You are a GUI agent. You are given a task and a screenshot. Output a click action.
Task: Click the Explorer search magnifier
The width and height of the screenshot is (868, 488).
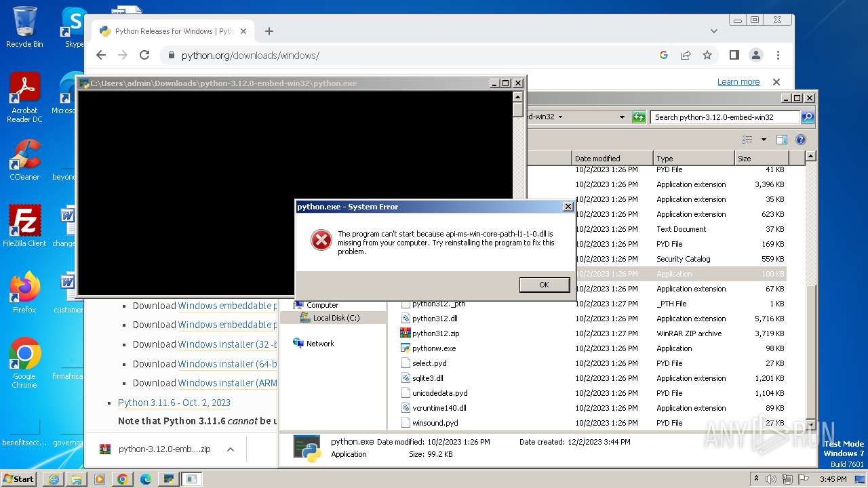807,117
